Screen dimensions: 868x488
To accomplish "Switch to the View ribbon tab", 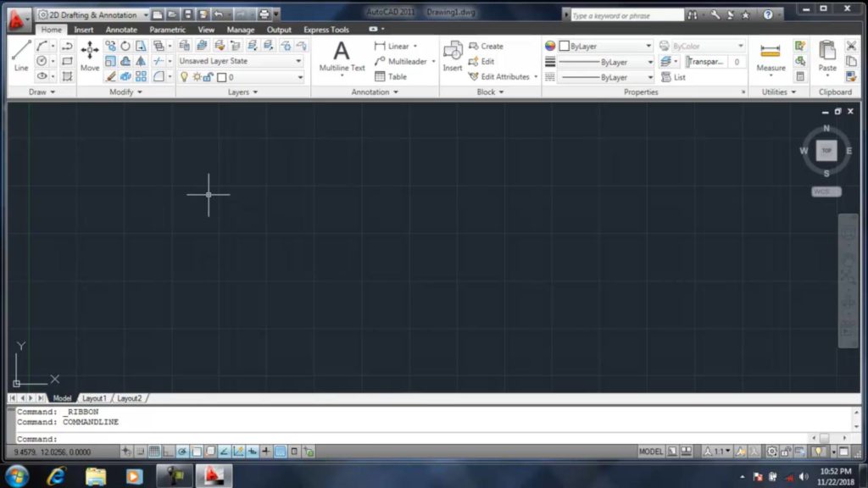I will pyautogui.click(x=206, y=30).
